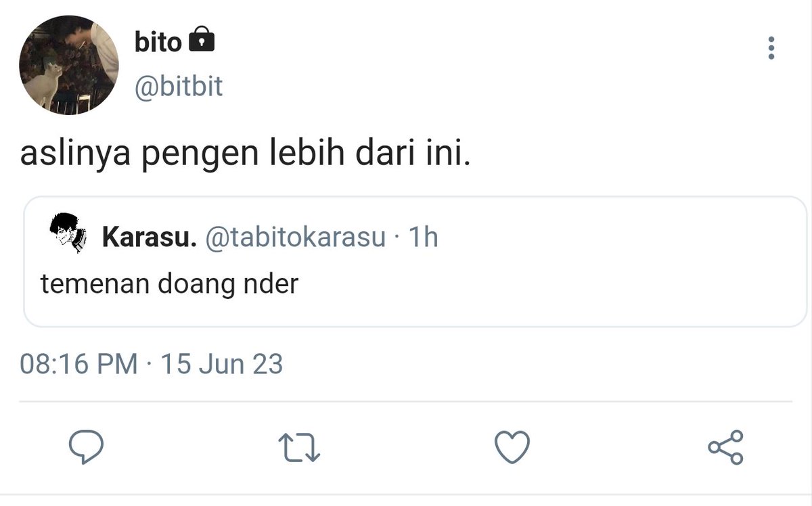Tap the 08:16 PM post time

pos(78,365)
